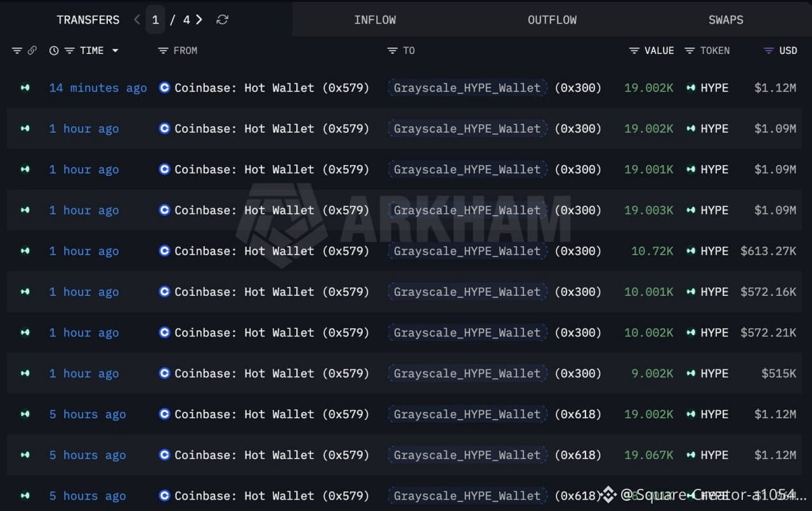Screen dimensions: 812x511
Task: Open the '1 hour ago' link in the 9.002K row
Action: tap(84, 373)
